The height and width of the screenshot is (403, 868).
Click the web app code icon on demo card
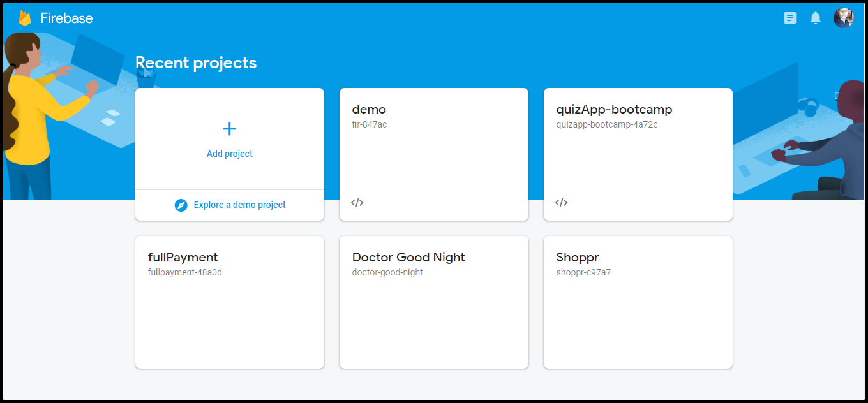click(x=357, y=203)
